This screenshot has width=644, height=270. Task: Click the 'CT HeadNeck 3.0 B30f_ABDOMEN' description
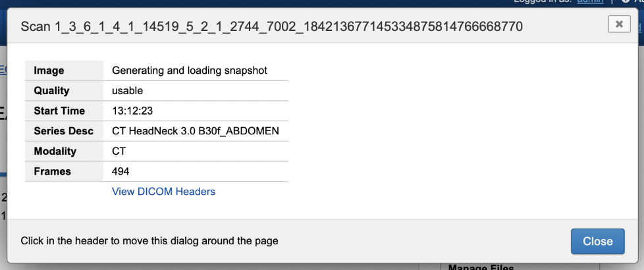tap(196, 131)
